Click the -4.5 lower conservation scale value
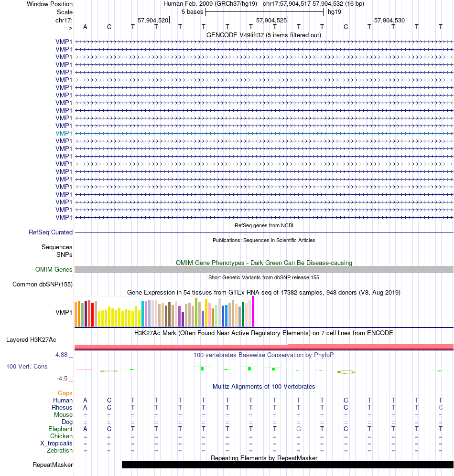 point(62,379)
